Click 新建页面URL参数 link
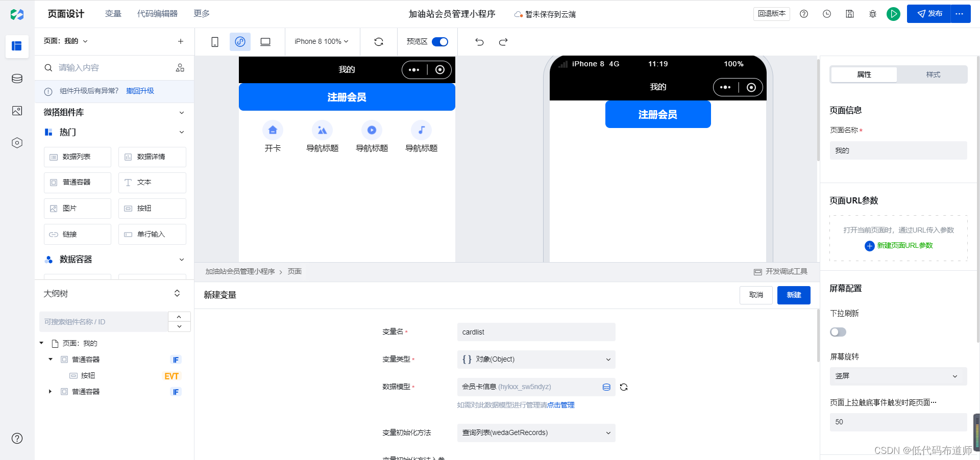980x460 pixels. tap(899, 246)
